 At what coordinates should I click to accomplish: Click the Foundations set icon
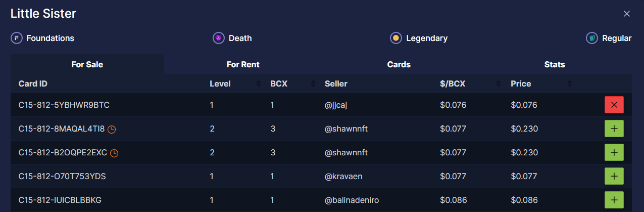(17, 38)
